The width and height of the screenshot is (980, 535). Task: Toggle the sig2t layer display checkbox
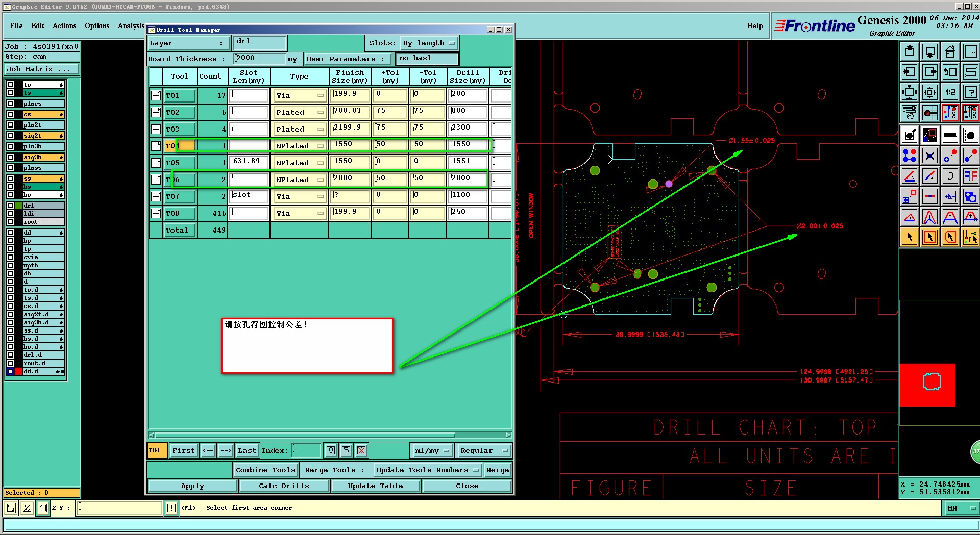coord(10,136)
